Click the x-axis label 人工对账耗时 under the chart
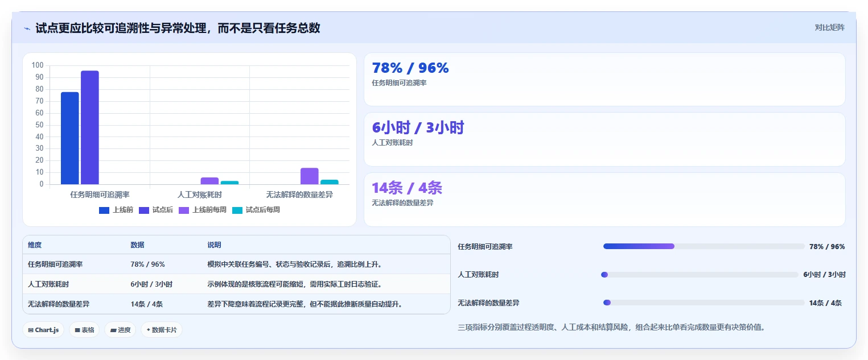The height and width of the screenshot is (360, 868). coord(200,195)
